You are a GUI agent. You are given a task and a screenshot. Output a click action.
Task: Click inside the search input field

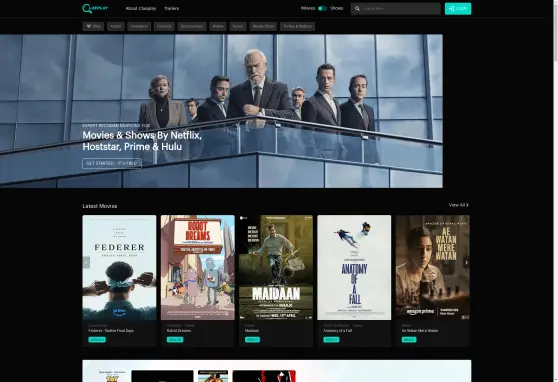[400, 9]
